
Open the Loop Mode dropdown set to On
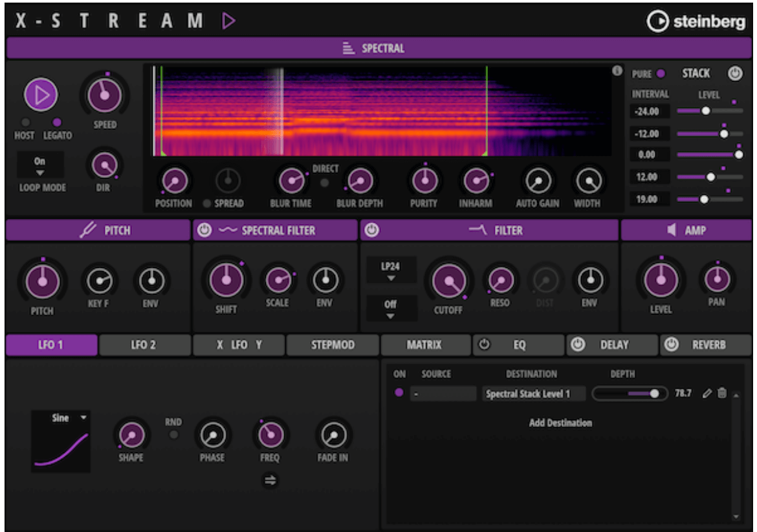click(x=40, y=165)
